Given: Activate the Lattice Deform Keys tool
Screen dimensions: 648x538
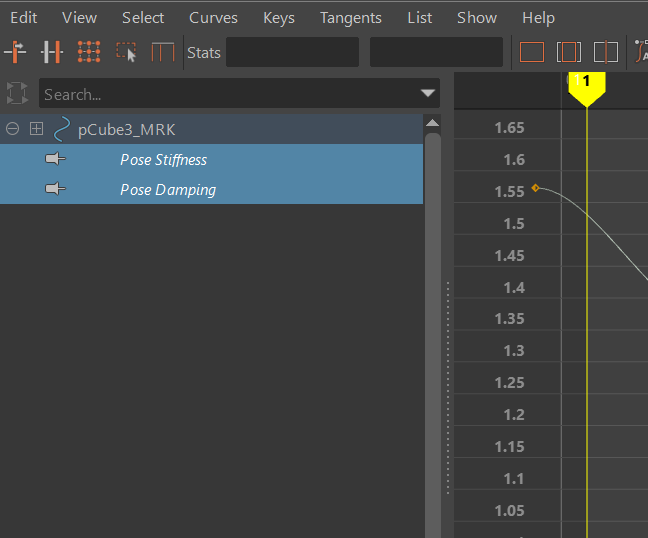Looking at the screenshot, I should click(89, 52).
